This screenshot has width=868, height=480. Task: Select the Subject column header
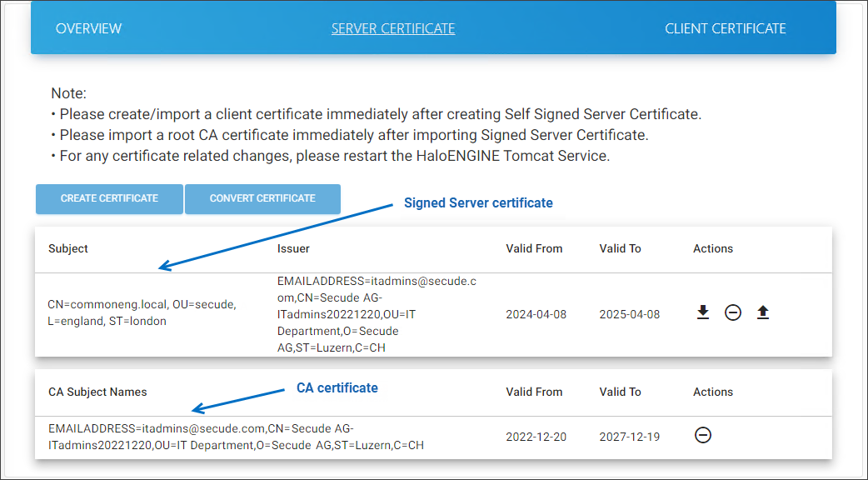point(68,248)
